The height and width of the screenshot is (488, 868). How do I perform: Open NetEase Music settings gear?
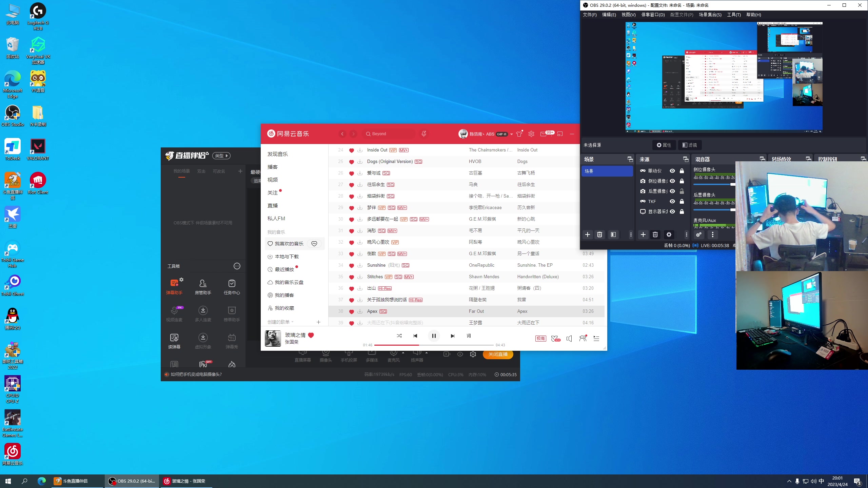[531, 134]
